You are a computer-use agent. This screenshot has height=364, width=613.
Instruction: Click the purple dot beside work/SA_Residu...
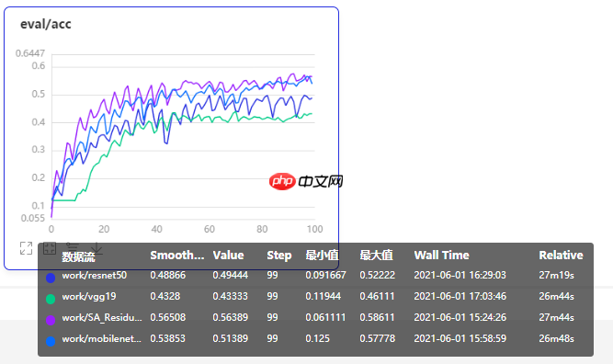click(x=51, y=320)
